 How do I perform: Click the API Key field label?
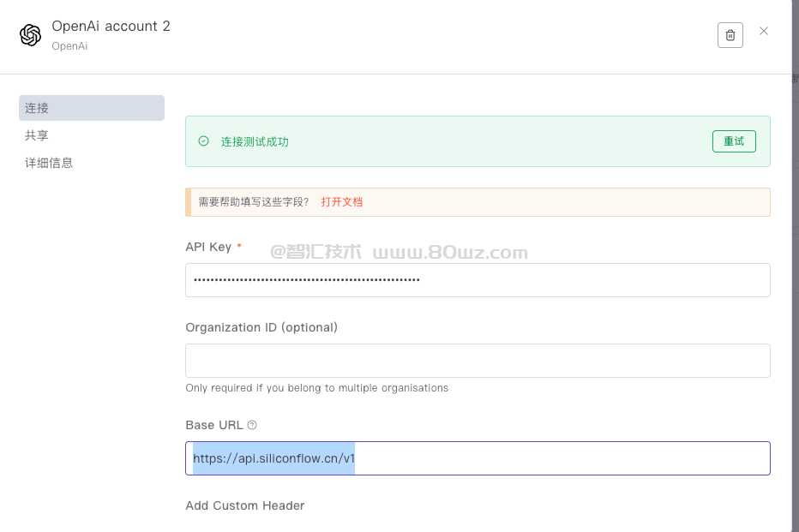[x=208, y=247]
